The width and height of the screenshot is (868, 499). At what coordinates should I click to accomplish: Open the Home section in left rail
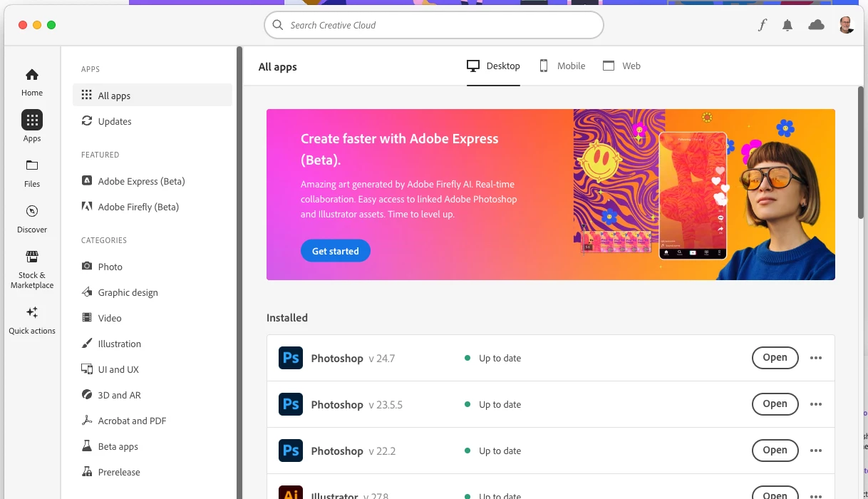32,82
